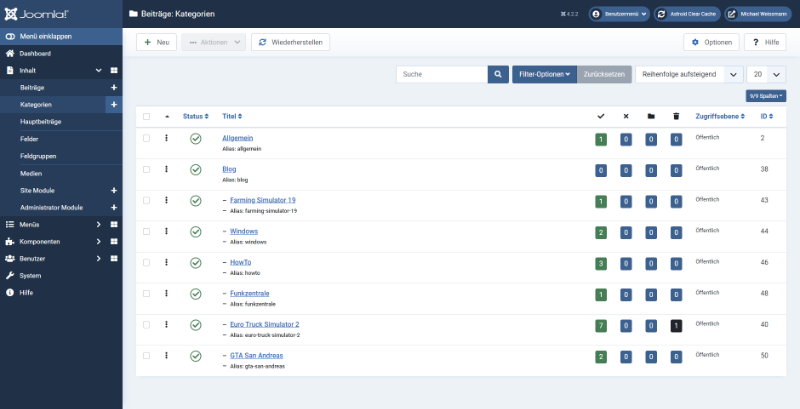Select the GTA San Andreas checkbox

(x=146, y=355)
